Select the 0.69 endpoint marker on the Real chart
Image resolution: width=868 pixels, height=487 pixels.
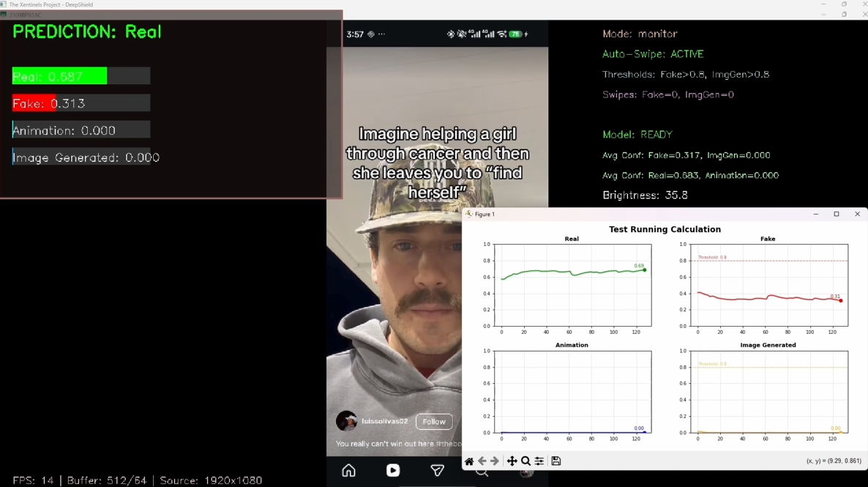(x=644, y=270)
